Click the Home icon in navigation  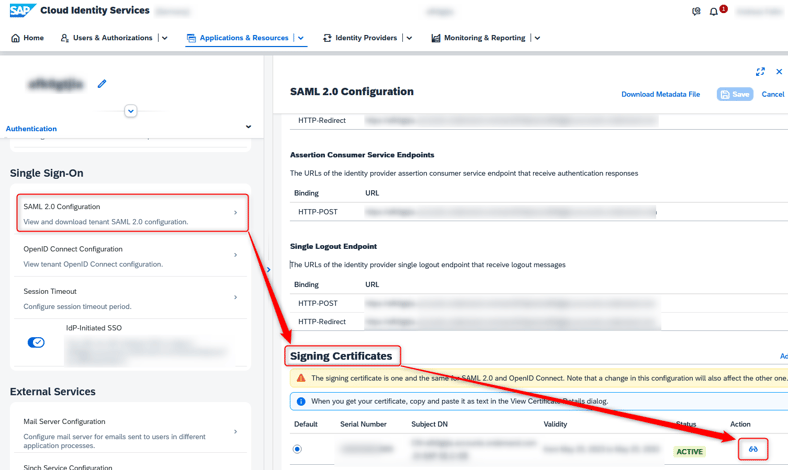(x=16, y=38)
